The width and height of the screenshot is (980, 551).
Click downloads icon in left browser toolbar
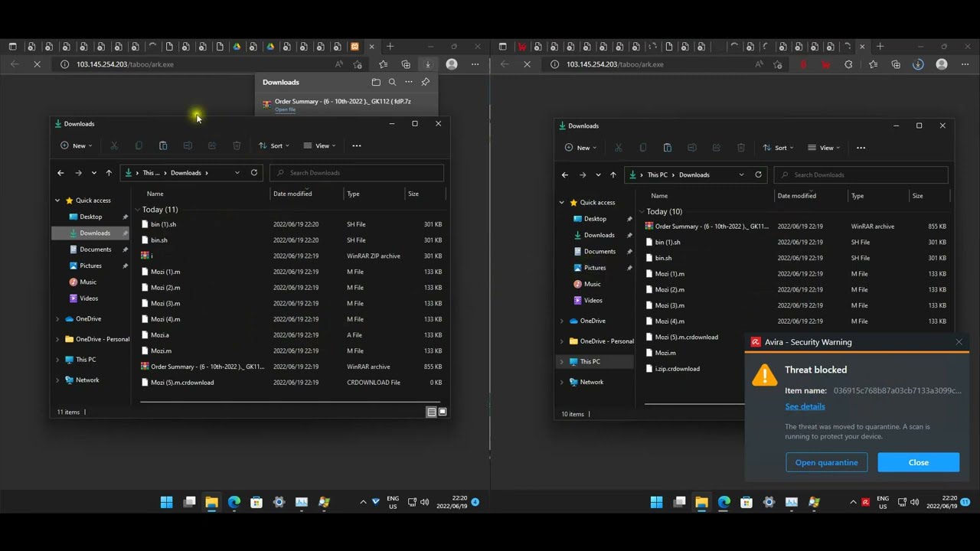pyautogui.click(x=428, y=64)
